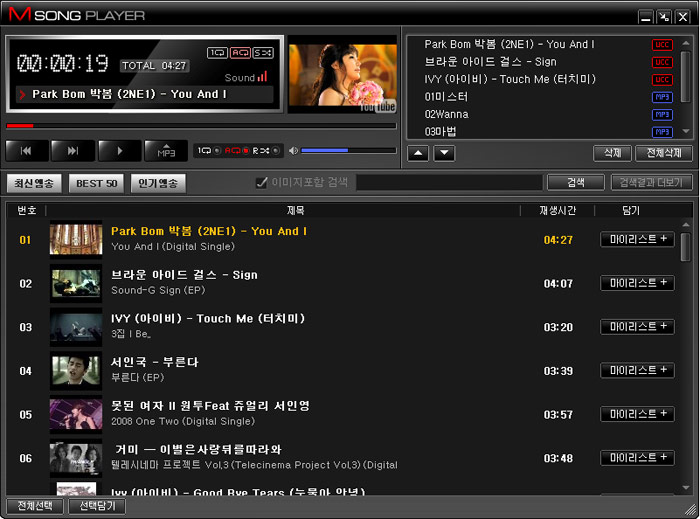Click the YouTube video thumbnail
This screenshot has width=700, height=519.
tap(343, 75)
